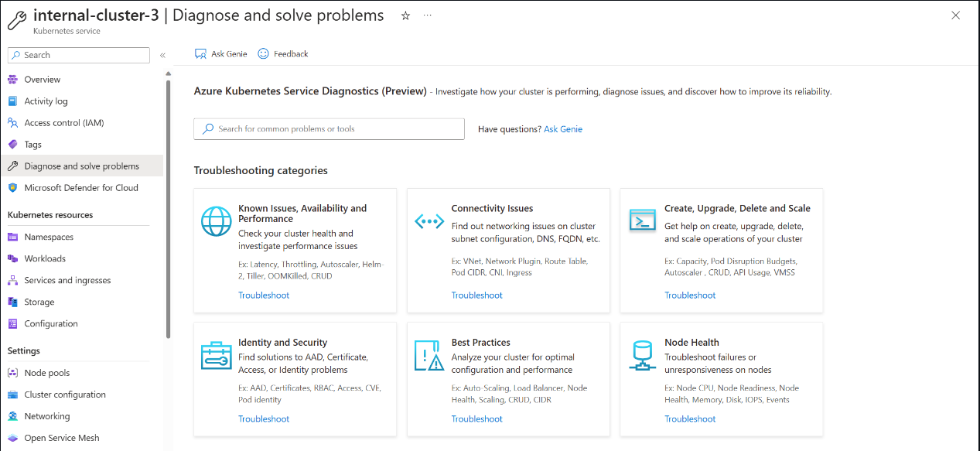Click the Microsoft Defender shield icon
Viewport: 980px width, 451px height.
tap(12, 188)
